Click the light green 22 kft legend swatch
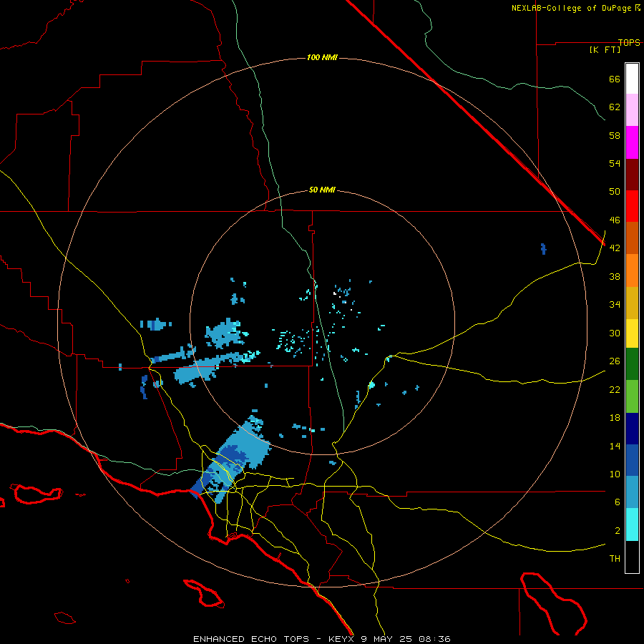 click(x=632, y=396)
